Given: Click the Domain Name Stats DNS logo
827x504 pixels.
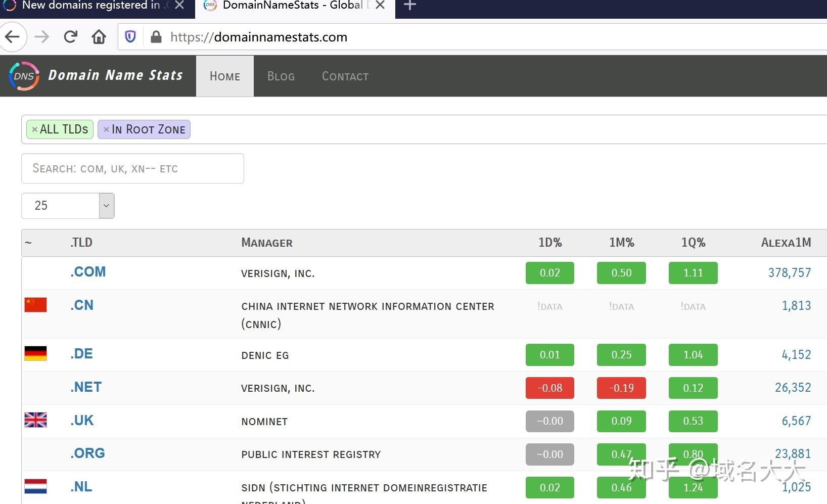Looking at the screenshot, I should [x=24, y=76].
